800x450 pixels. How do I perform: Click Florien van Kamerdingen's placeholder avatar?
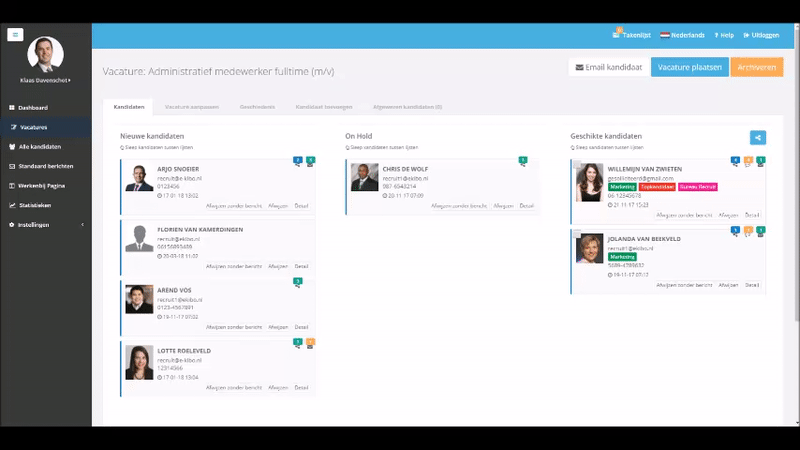pyautogui.click(x=139, y=238)
